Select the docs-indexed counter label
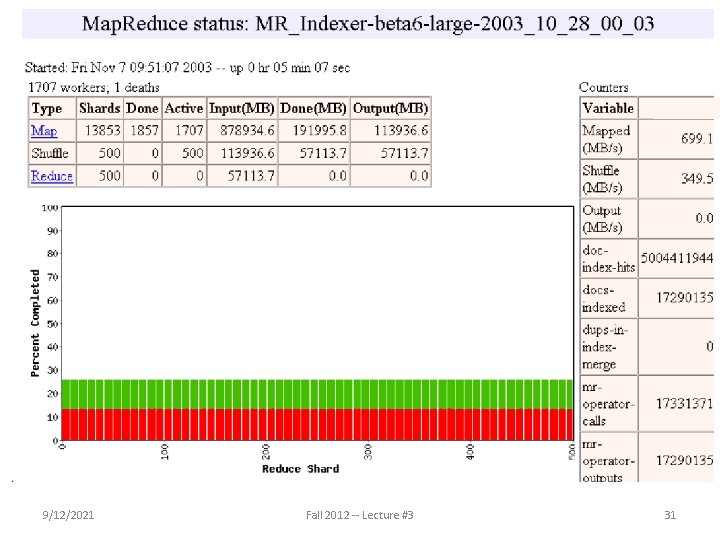The height and width of the screenshot is (540, 720). click(x=603, y=298)
